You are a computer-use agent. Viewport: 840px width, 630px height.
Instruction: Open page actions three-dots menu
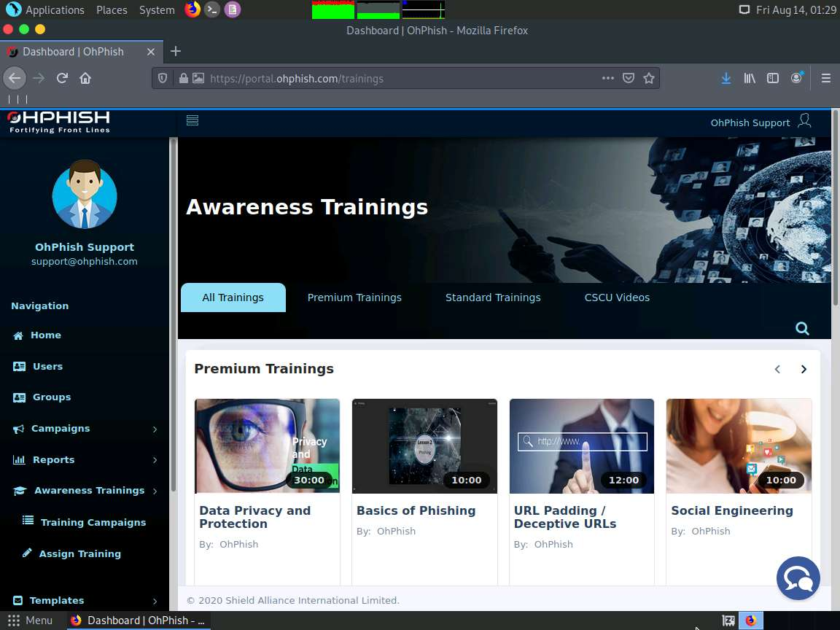[x=607, y=78]
